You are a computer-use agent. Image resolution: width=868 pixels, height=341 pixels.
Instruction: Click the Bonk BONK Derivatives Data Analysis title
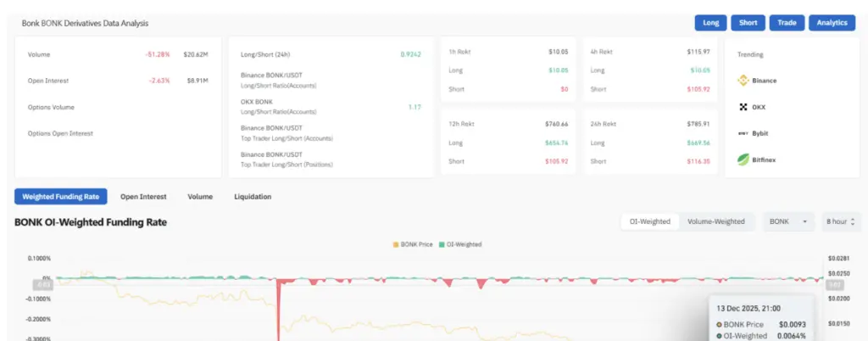coord(85,23)
